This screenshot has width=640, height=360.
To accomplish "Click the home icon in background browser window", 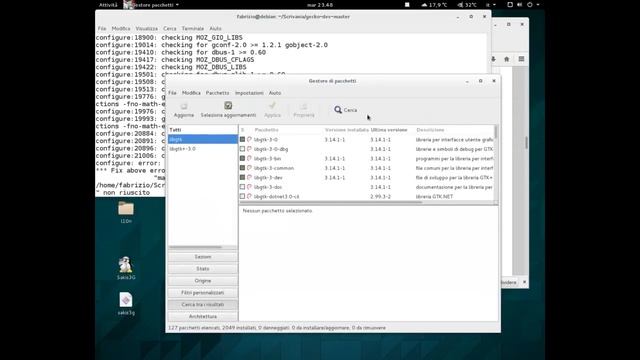I will [507, 59].
